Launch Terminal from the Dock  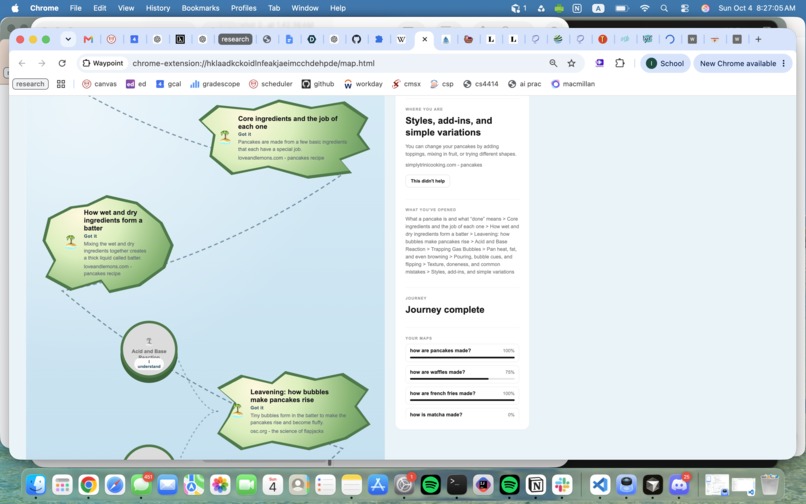456,484
